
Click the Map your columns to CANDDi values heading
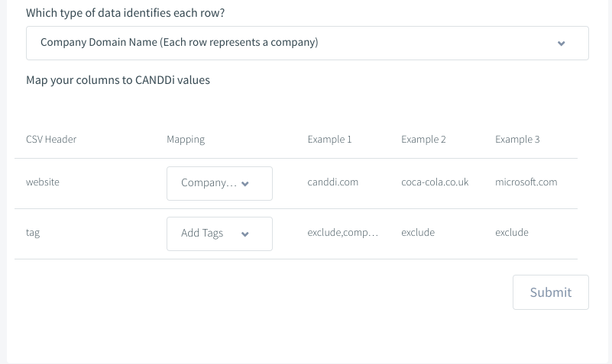(x=118, y=80)
